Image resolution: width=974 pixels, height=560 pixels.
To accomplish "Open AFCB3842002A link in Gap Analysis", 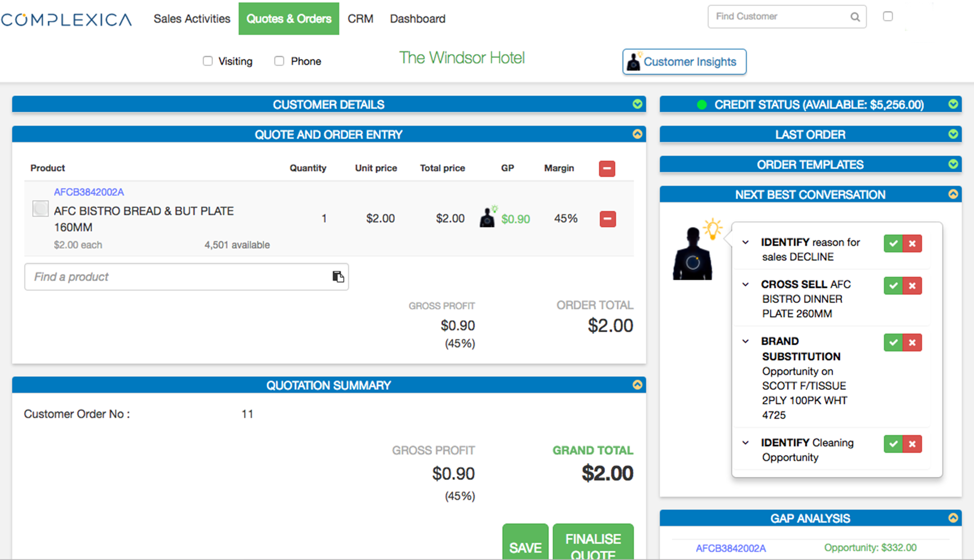I will (x=730, y=549).
